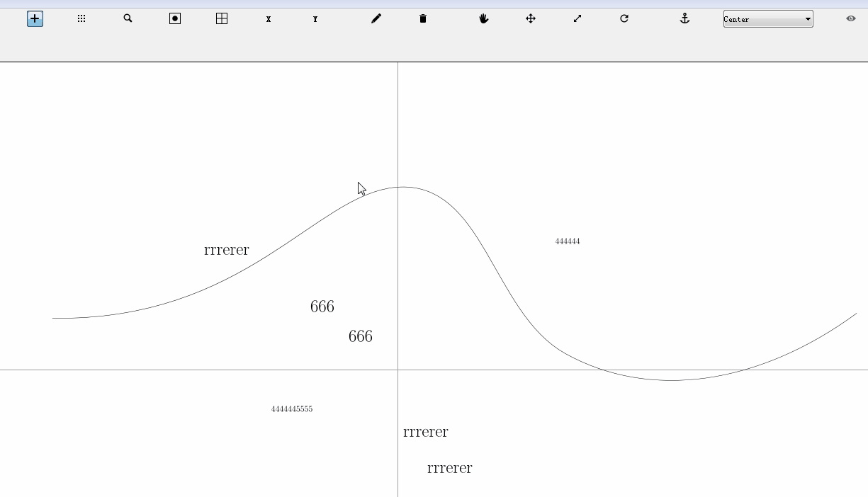This screenshot has width=868, height=497.
Task: Click the diagonal Scale arrow tool
Action: tap(577, 18)
